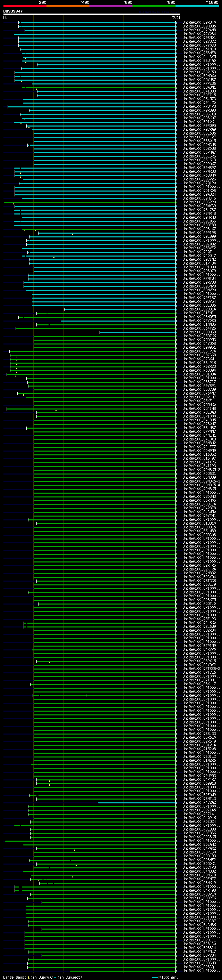
Task: Click hit label UniRef100_Q9NBK5-4
Action: (x=201, y=485)
